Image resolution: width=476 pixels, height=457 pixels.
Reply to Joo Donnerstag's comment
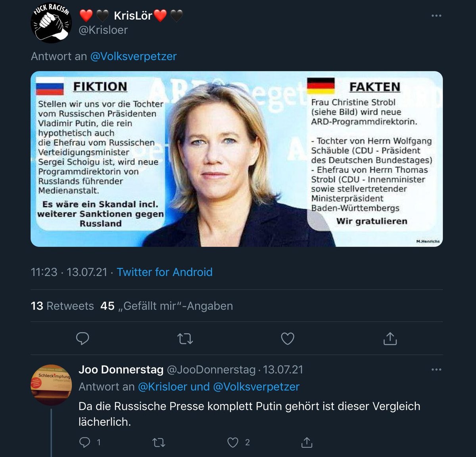click(x=85, y=442)
